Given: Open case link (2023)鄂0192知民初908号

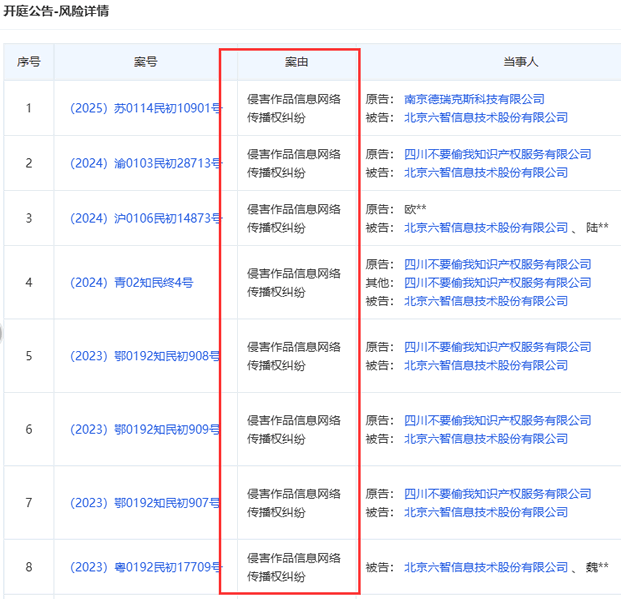Looking at the screenshot, I should (145, 356).
